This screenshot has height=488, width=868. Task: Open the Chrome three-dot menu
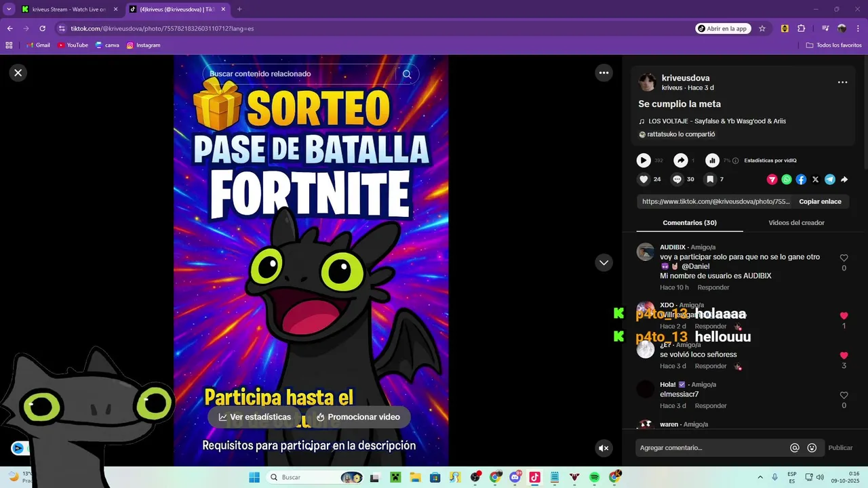pyautogui.click(x=858, y=28)
